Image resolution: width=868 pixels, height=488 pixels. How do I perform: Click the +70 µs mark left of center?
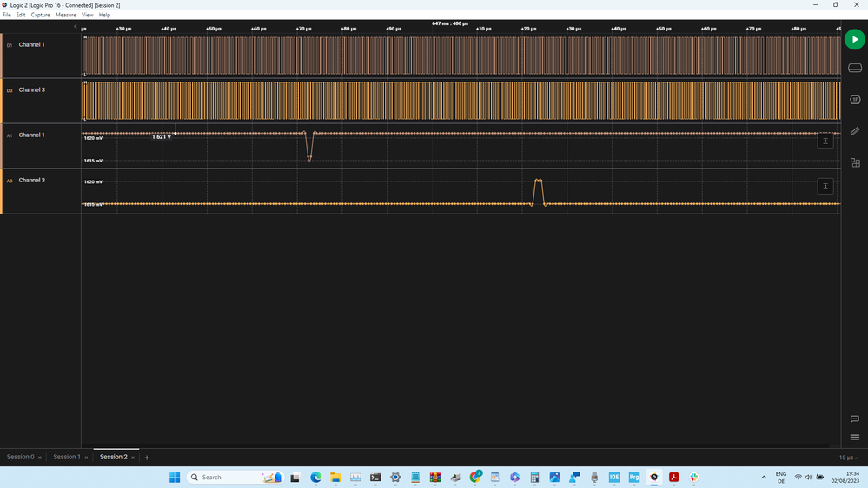[x=303, y=29]
